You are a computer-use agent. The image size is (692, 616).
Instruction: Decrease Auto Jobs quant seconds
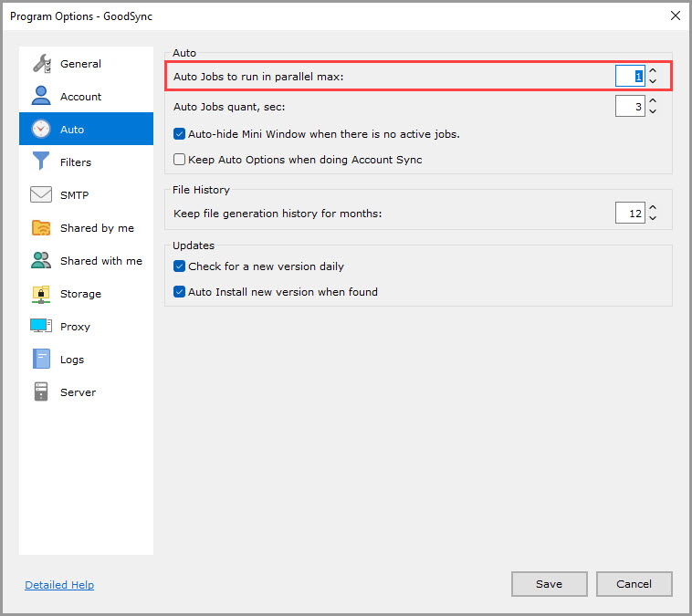[x=653, y=111]
